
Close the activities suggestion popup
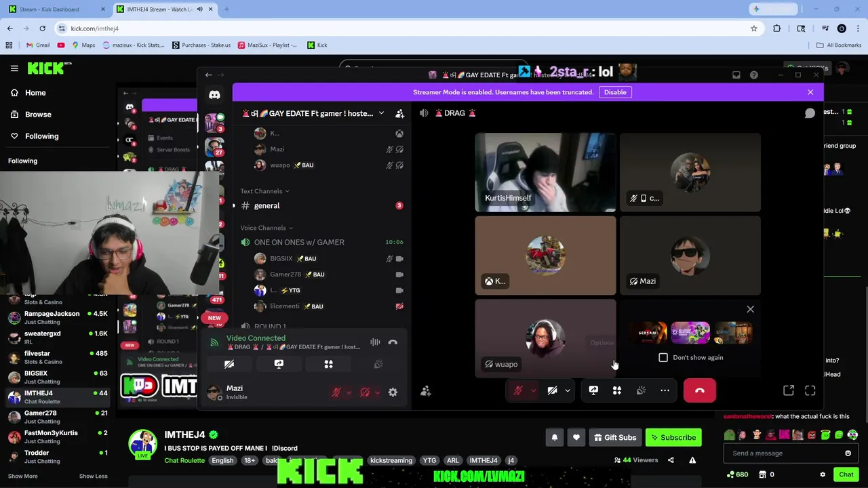pyautogui.click(x=750, y=309)
